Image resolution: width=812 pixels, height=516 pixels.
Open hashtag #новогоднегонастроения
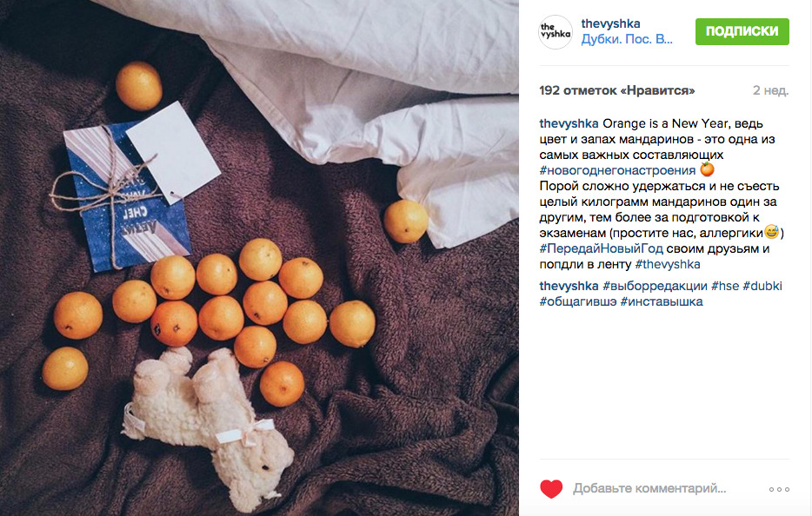pyautogui.click(x=617, y=170)
